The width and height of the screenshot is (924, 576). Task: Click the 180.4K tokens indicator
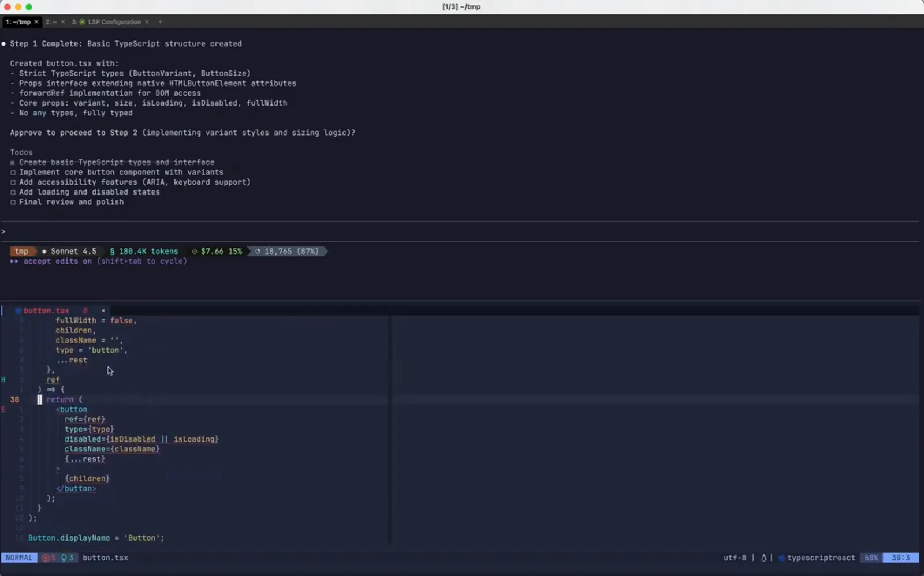tap(144, 251)
